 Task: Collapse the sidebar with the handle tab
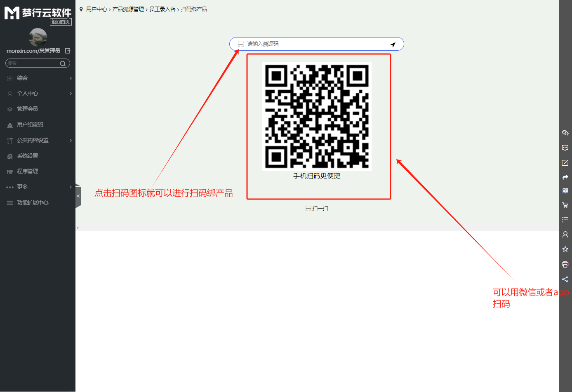click(x=78, y=196)
